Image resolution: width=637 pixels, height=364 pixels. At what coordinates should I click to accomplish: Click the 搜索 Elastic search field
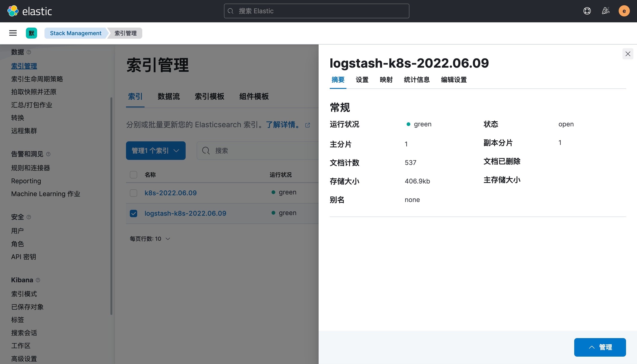coord(316,11)
